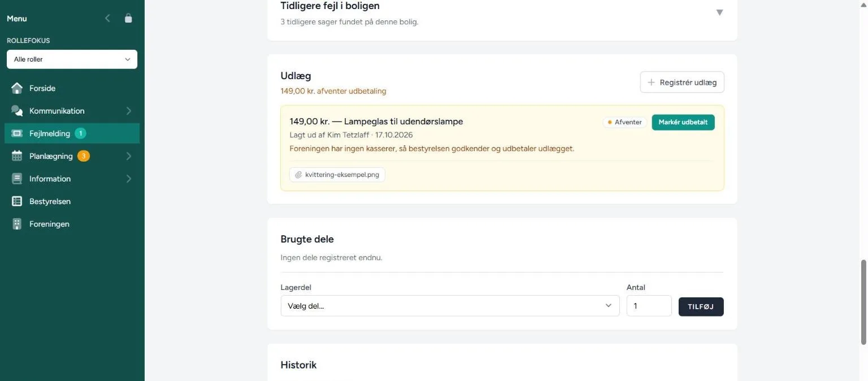
Task: Click the Fejlmelding badge showing 1
Action: tap(80, 133)
